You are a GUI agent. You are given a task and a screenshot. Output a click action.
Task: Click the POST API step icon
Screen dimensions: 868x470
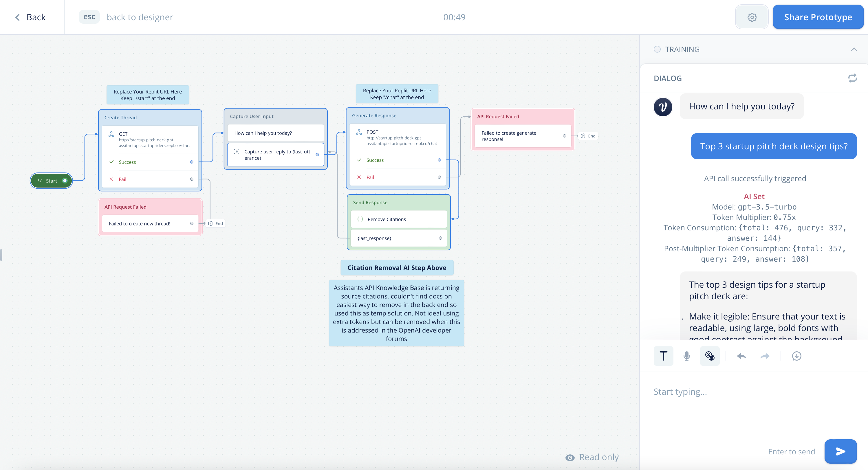click(359, 132)
